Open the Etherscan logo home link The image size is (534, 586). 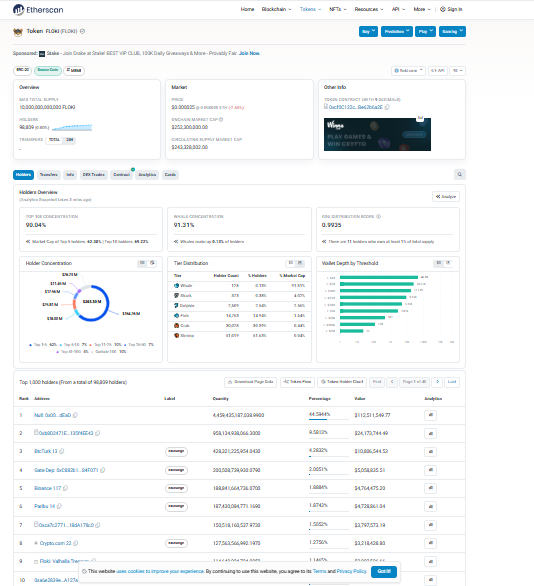[38, 10]
